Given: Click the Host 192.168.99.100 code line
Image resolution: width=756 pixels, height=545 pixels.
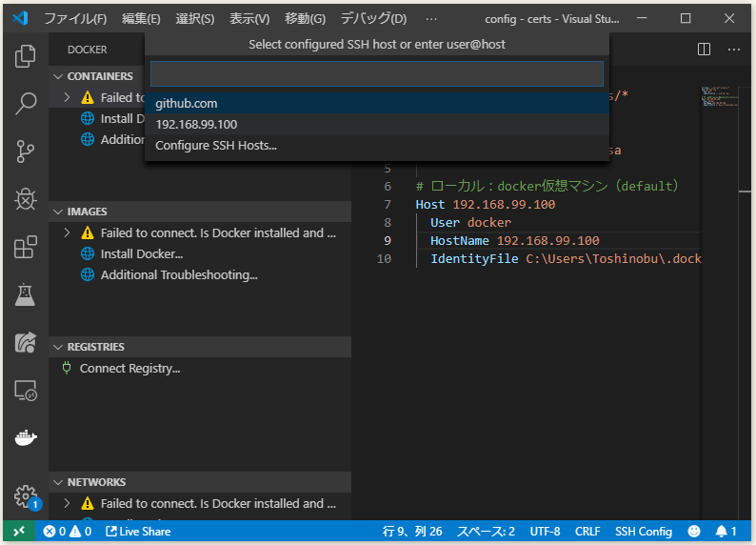Looking at the screenshot, I should 486,205.
